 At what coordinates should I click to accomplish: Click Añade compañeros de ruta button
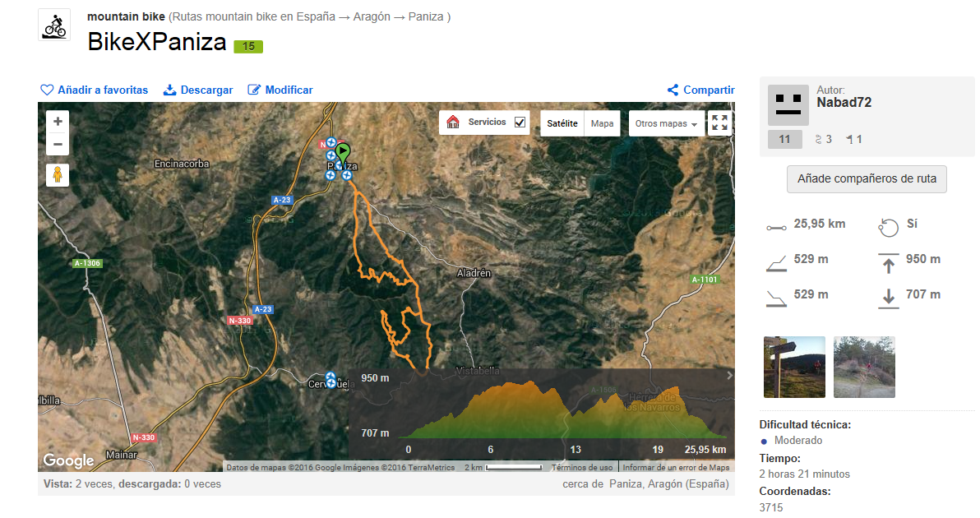[x=867, y=178]
